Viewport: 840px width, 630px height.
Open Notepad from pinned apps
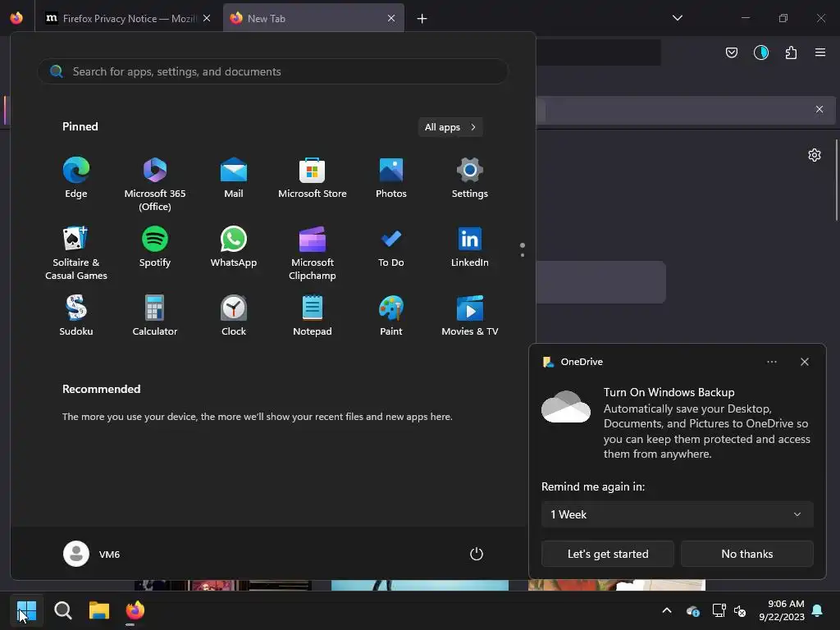coord(313,316)
